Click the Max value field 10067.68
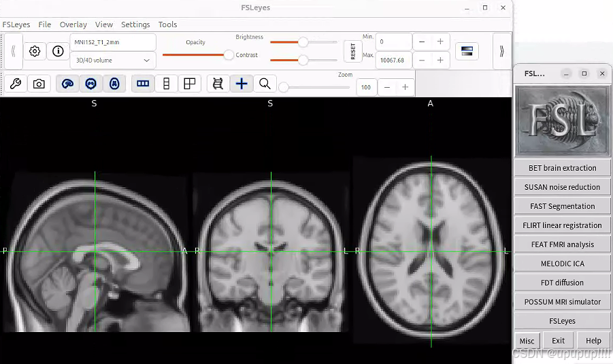Image resolution: width=613 pixels, height=364 pixels. point(394,60)
